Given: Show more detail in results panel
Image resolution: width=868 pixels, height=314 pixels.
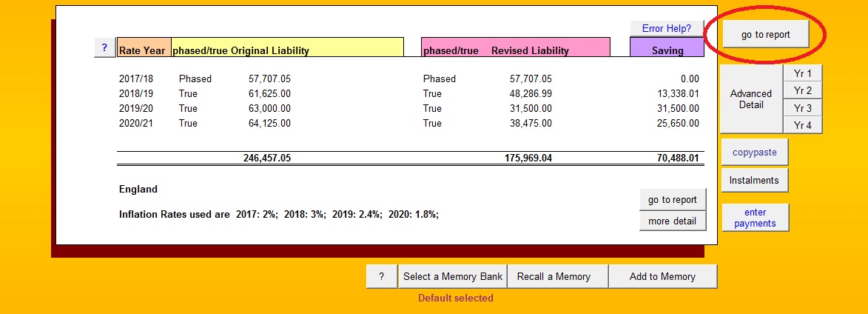Looking at the screenshot, I should click(x=672, y=221).
